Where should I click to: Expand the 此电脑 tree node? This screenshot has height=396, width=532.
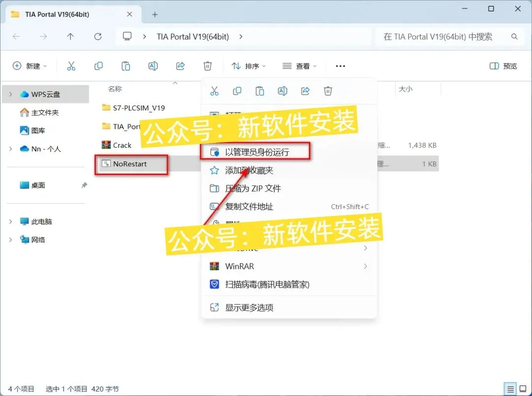click(10, 221)
